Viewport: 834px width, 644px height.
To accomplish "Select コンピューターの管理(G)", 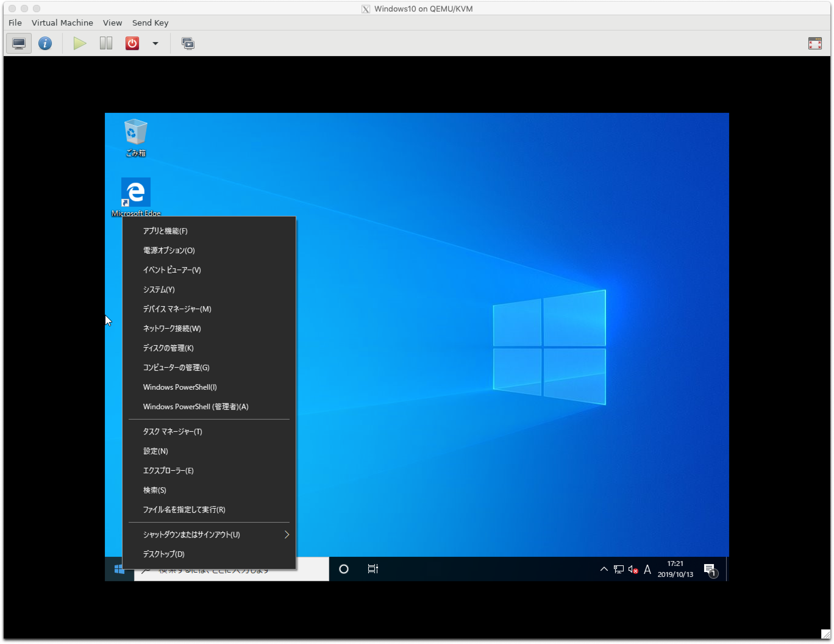I will [x=209, y=367].
